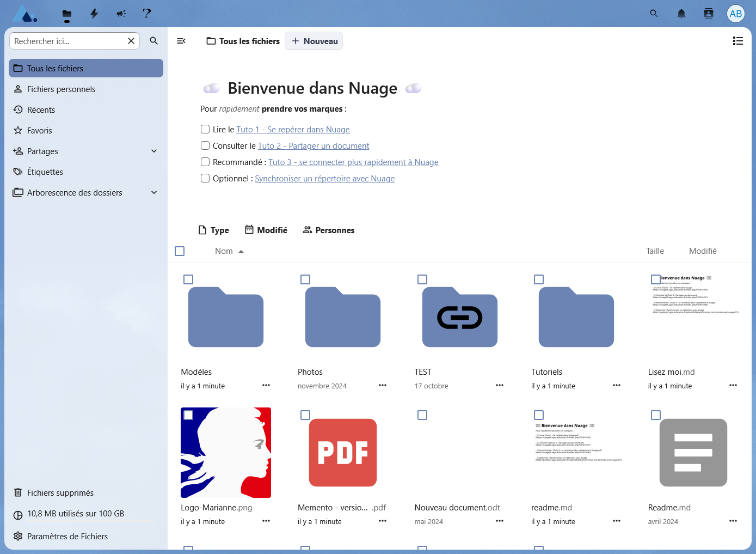Screen dimensions: 756x554
Task: Sort files by Nom column
Action: pos(229,251)
